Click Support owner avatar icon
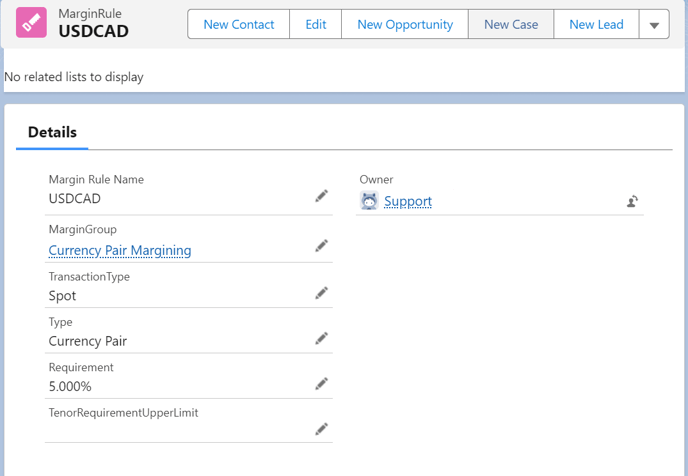Viewport: 688px width, 476px height. tap(369, 201)
